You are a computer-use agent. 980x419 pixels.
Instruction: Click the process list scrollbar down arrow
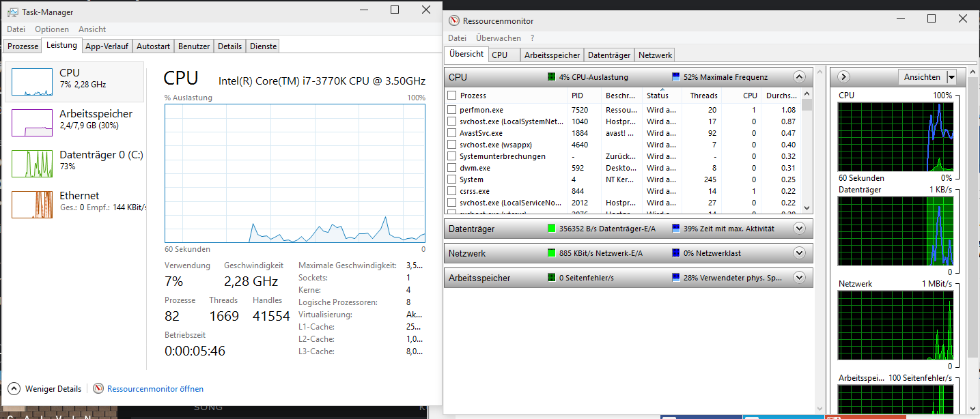point(807,207)
